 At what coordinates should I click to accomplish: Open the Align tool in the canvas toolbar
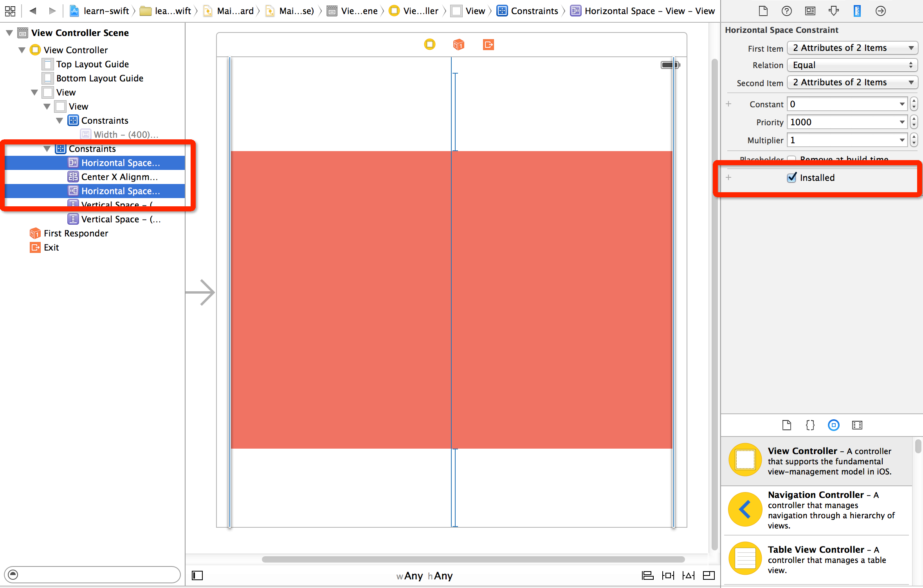pyautogui.click(x=647, y=575)
